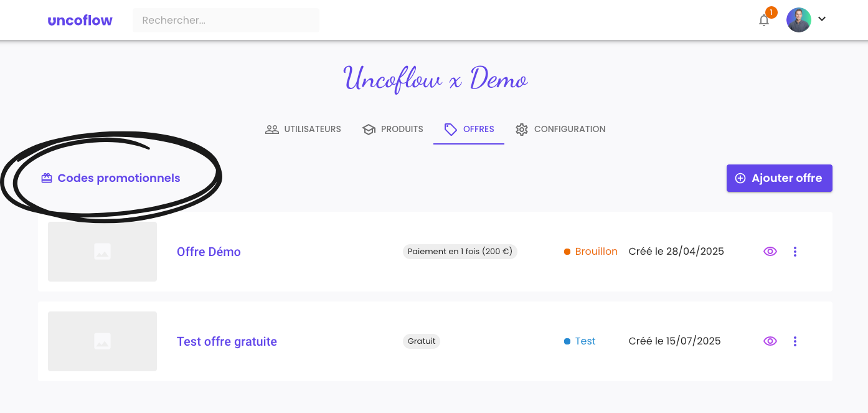Select the Offres tab
868x413 pixels.
click(469, 129)
